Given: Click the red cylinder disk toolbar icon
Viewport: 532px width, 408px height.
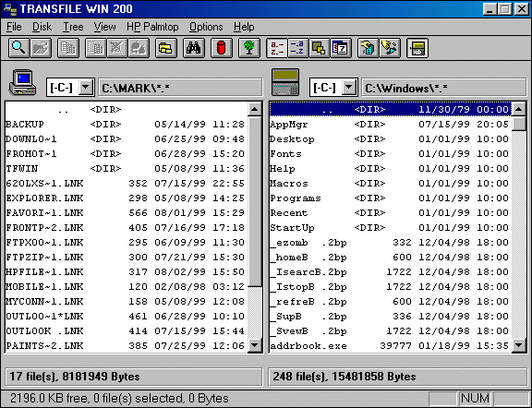Looking at the screenshot, I should pyautogui.click(x=222, y=48).
